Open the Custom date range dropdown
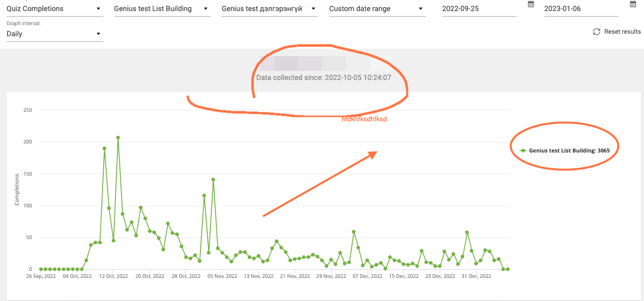644x301 pixels. [378, 9]
